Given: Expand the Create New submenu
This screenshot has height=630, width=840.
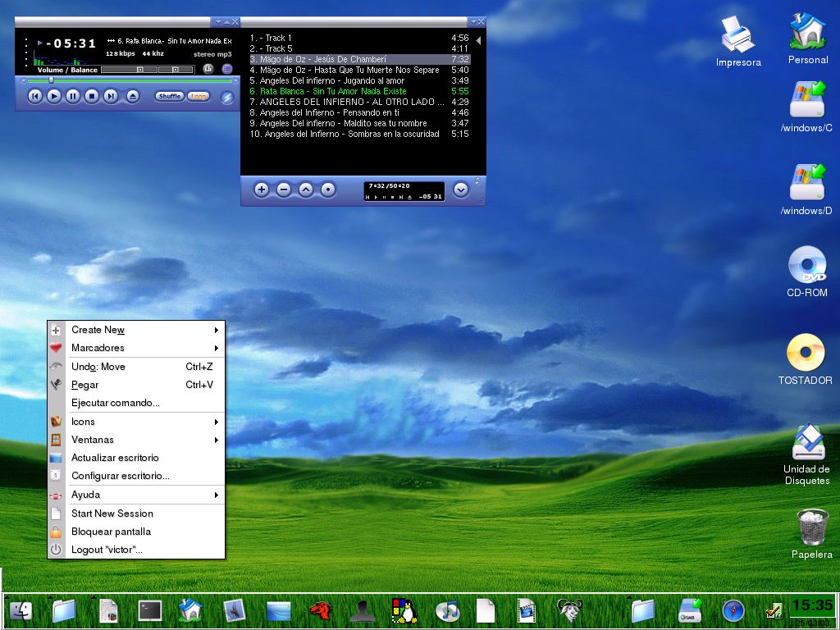Looking at the screenshot, I should pos(137,330).
